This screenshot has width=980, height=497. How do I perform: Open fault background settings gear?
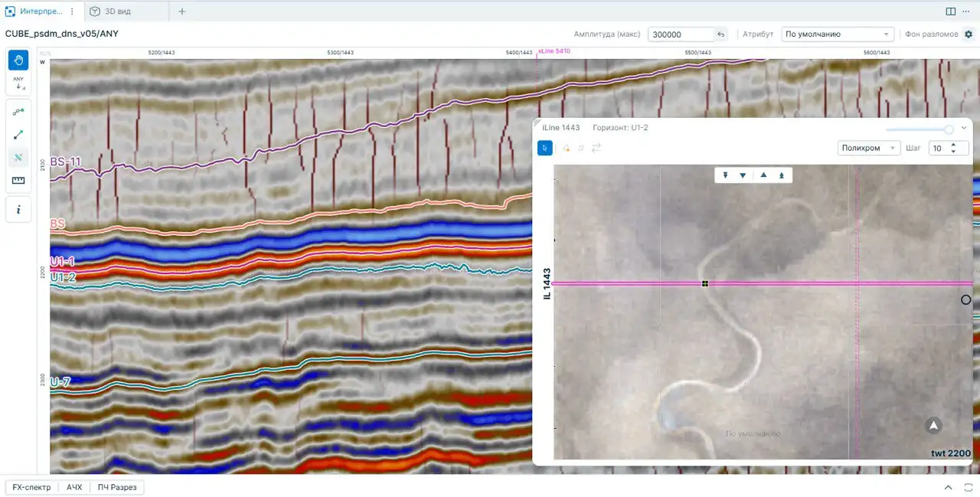[969, 34]
